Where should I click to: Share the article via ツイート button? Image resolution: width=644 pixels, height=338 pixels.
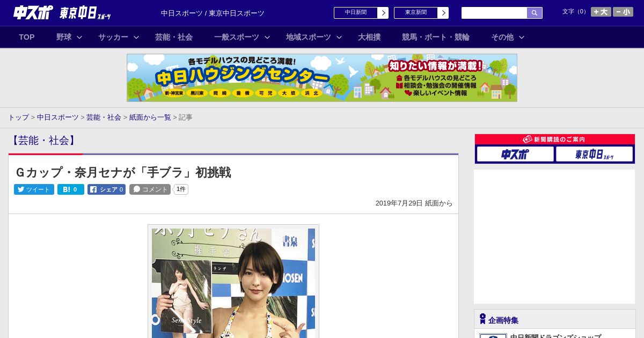34,189
